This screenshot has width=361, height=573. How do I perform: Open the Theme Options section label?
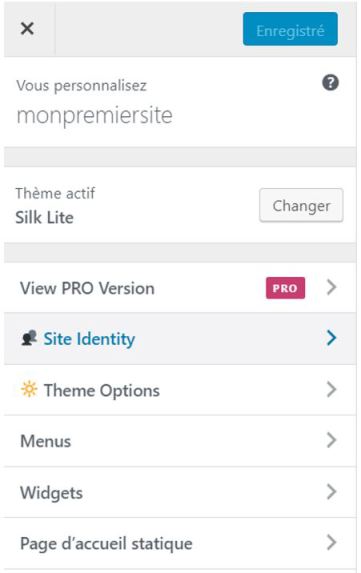102,390
